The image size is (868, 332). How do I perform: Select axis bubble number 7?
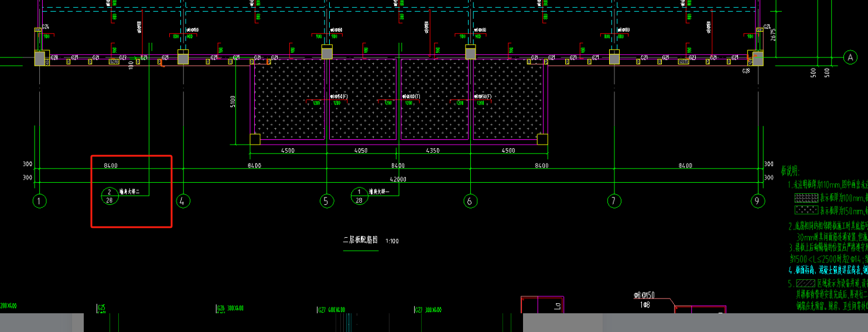614,201
